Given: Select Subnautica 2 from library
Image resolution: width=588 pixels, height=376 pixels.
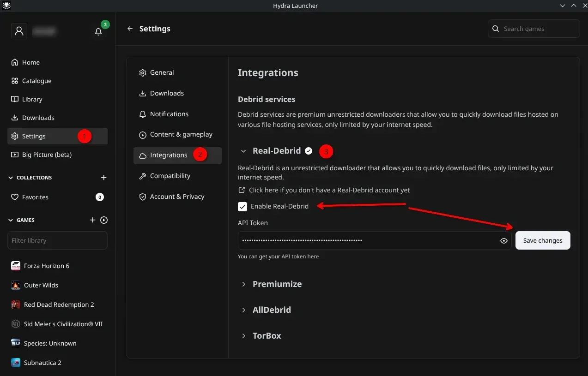Looking at the screenshot, I should point(57,363).
